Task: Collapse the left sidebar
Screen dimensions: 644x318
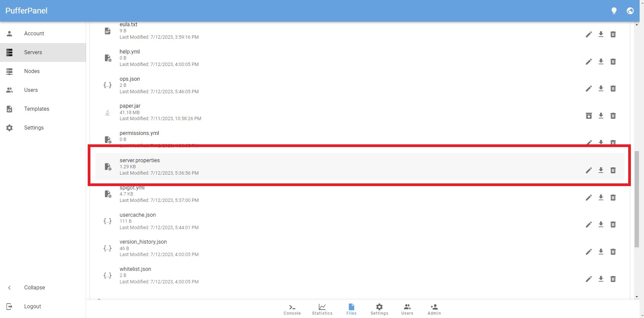Action: [x=34, y=287]
